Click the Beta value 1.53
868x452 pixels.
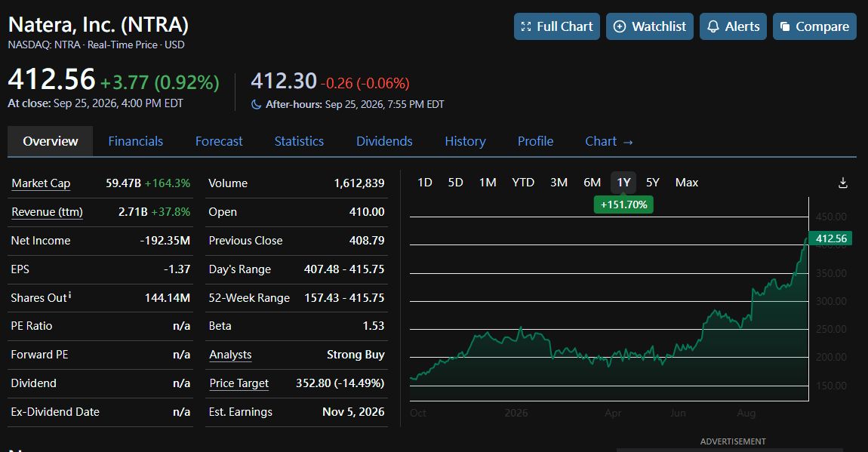pos(373,326)
